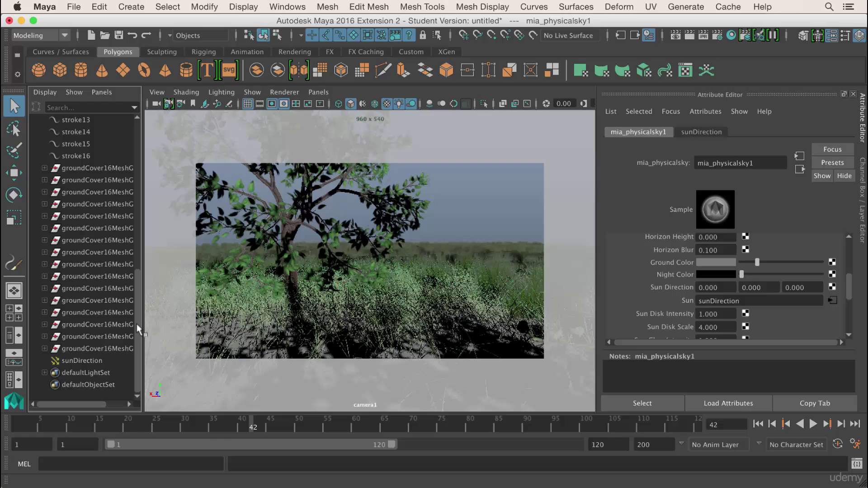Click the New Scene icon
This screenshot has width=868, height=488.
(91, 35)
